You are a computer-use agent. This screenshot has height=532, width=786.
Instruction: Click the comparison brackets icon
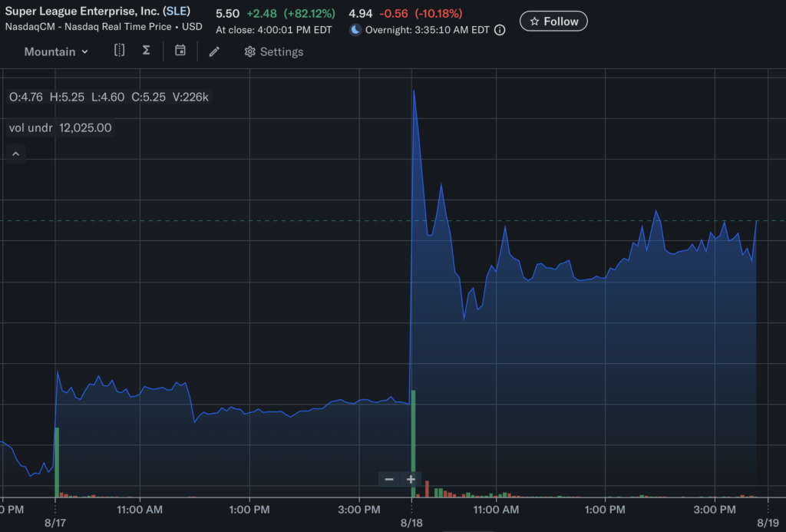coord(119,51)
